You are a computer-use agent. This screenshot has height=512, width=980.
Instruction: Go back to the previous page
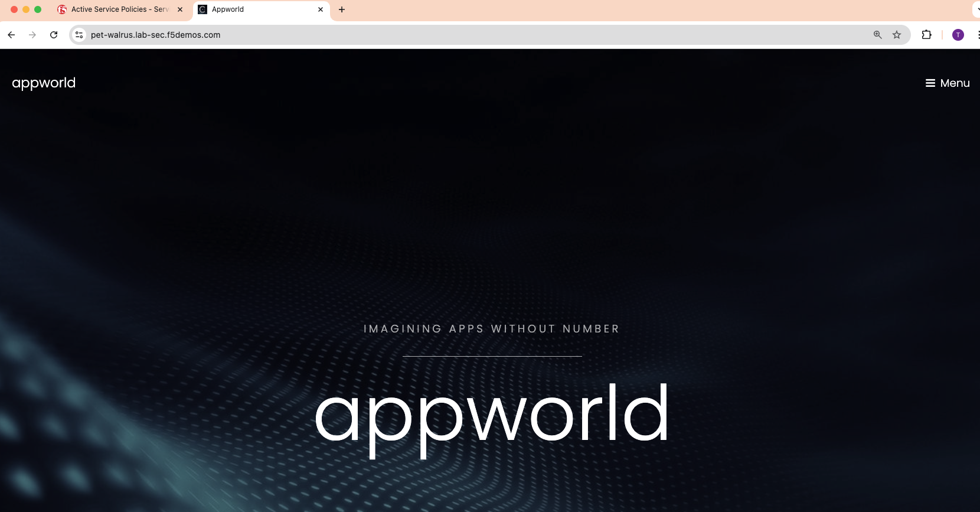coord(11,35)
